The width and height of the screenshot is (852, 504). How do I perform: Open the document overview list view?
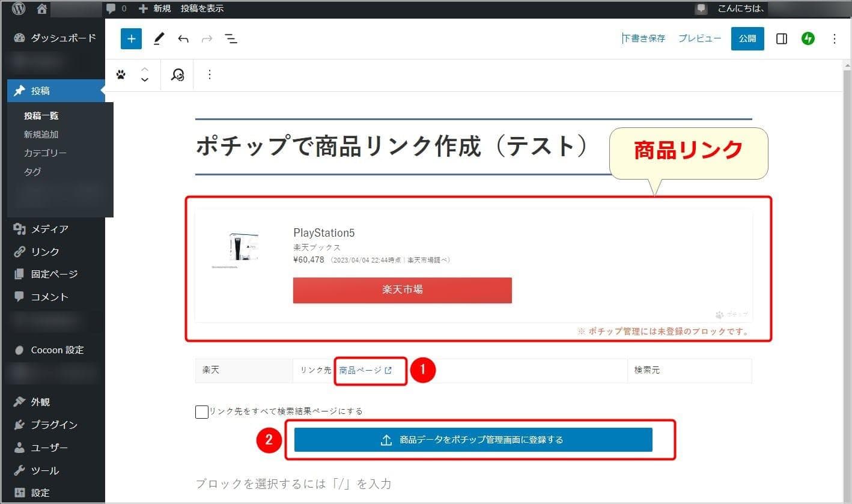pyautogui.click(x=231, y=39)
